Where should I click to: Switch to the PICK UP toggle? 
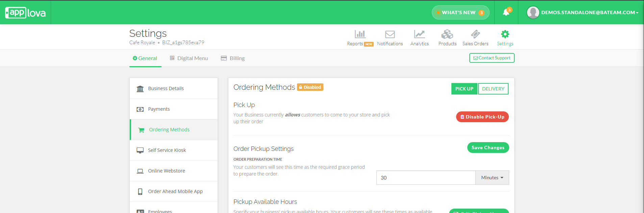pos(464,89)
